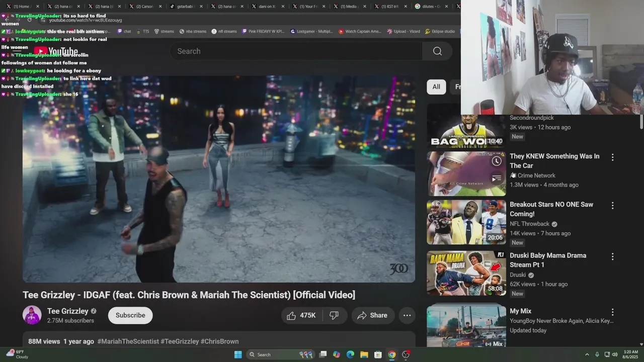Open Task View in taskbar
The width and height of the screenshot is (644, 362).
point(323,354)
